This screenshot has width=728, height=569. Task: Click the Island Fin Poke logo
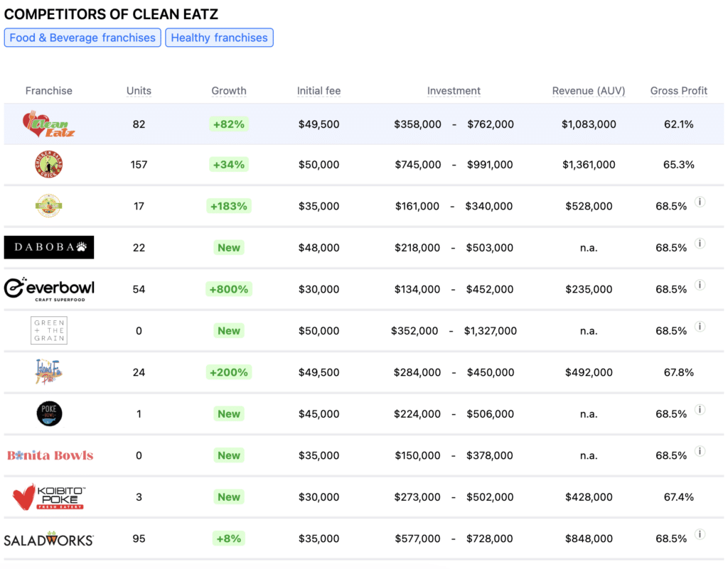49,372
